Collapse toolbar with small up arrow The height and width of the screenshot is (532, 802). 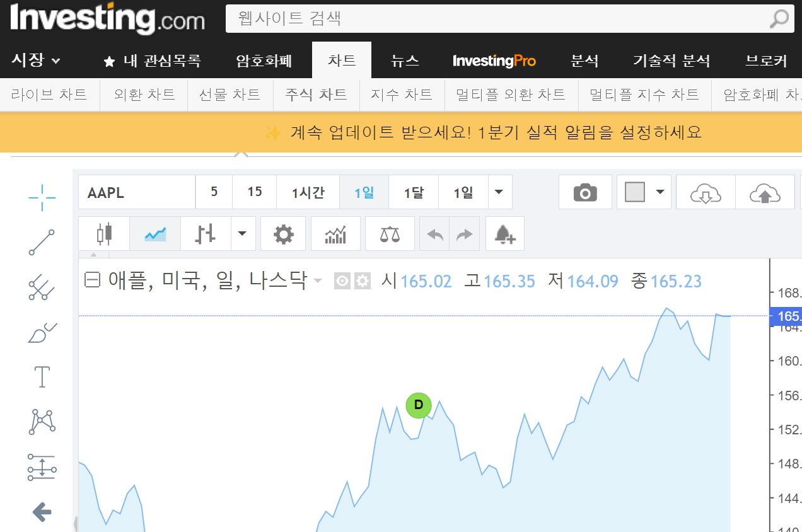click(x=94, y=255)
